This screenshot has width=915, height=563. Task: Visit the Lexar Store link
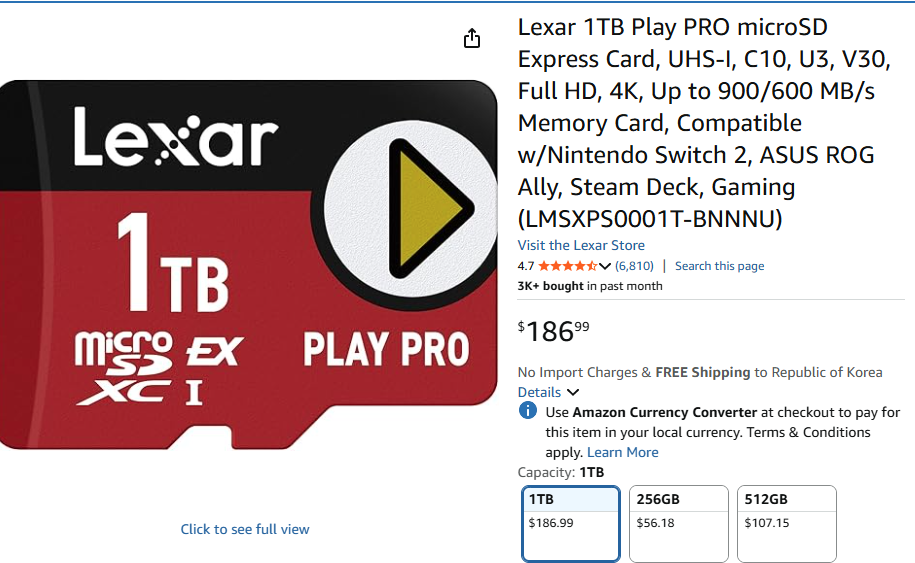[x=581, y=245]
